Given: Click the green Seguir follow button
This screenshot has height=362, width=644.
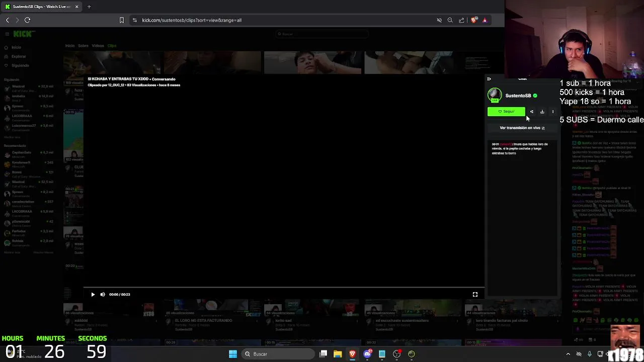Looking at the screenshot, I should (506, 112).
